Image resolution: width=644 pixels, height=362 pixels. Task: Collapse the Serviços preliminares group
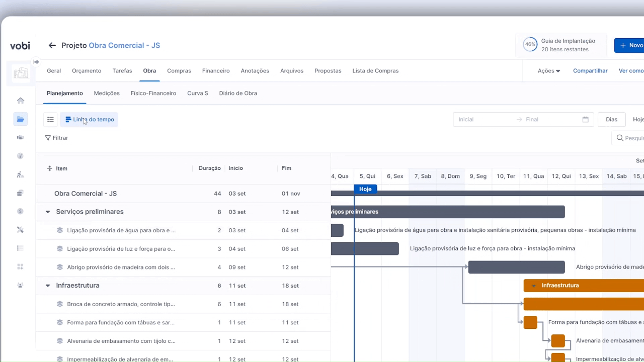tap(48, 212)
